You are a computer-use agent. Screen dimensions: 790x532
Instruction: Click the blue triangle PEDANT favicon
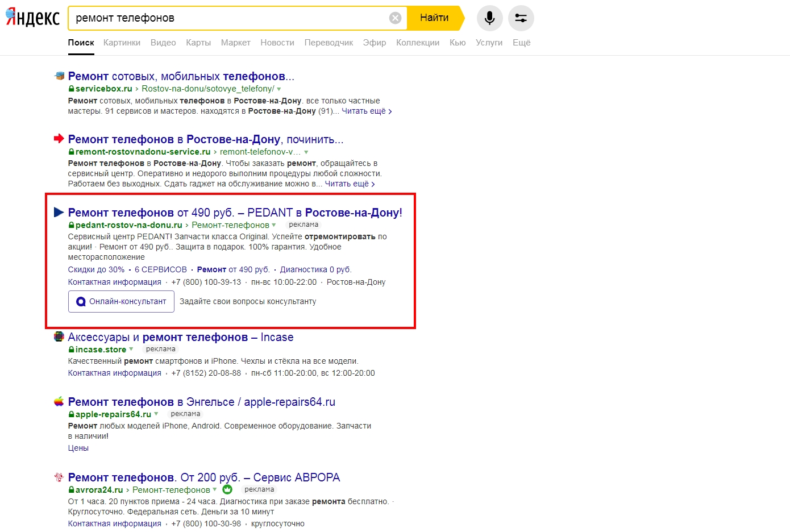pos(59,212)
